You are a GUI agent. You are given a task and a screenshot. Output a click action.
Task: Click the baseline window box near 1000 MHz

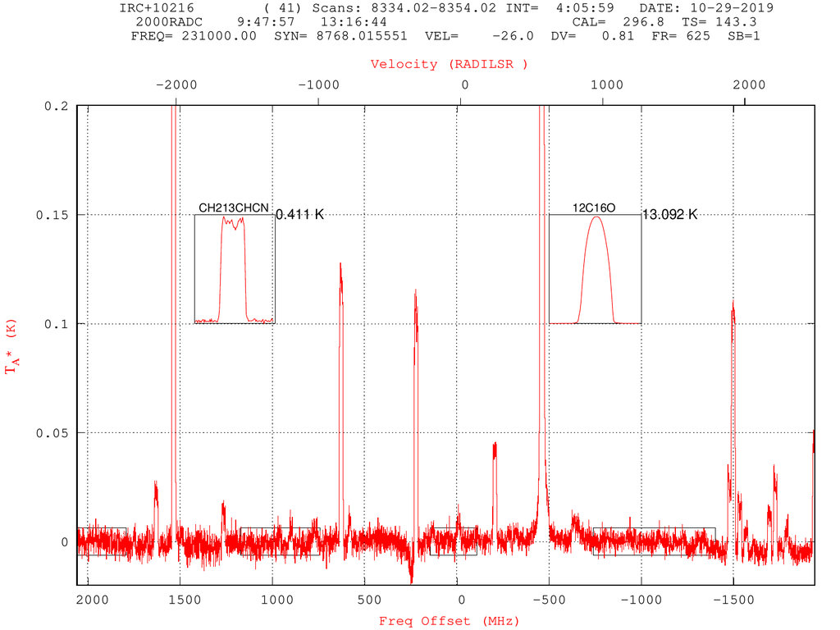tap(281, 541)
